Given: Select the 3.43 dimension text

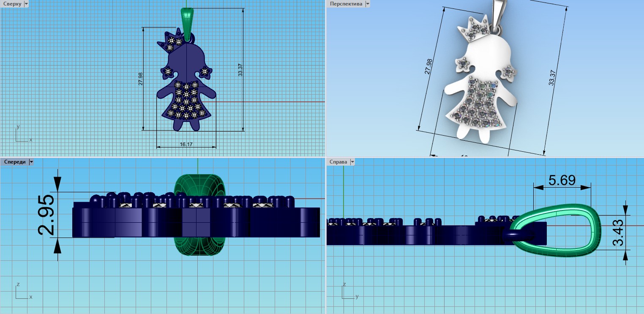Looking at the screenshot, I should [x=617, y=232].
